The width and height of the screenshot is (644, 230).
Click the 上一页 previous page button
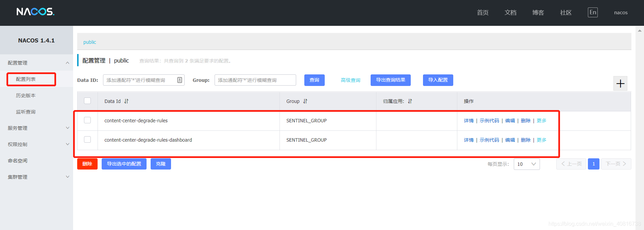click(x=571, y=164)
